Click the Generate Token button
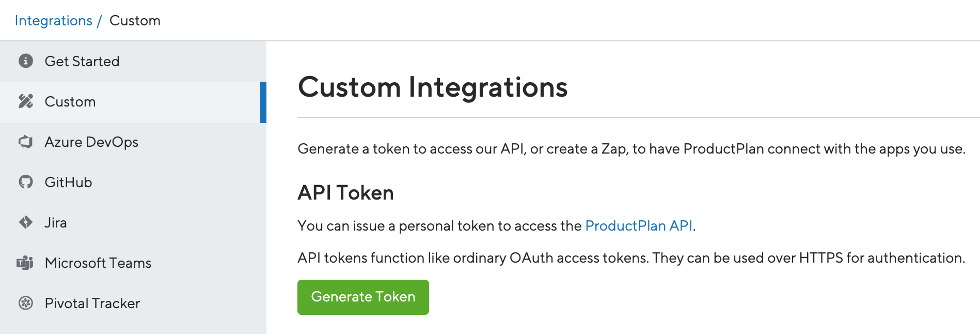 point(363,297)
